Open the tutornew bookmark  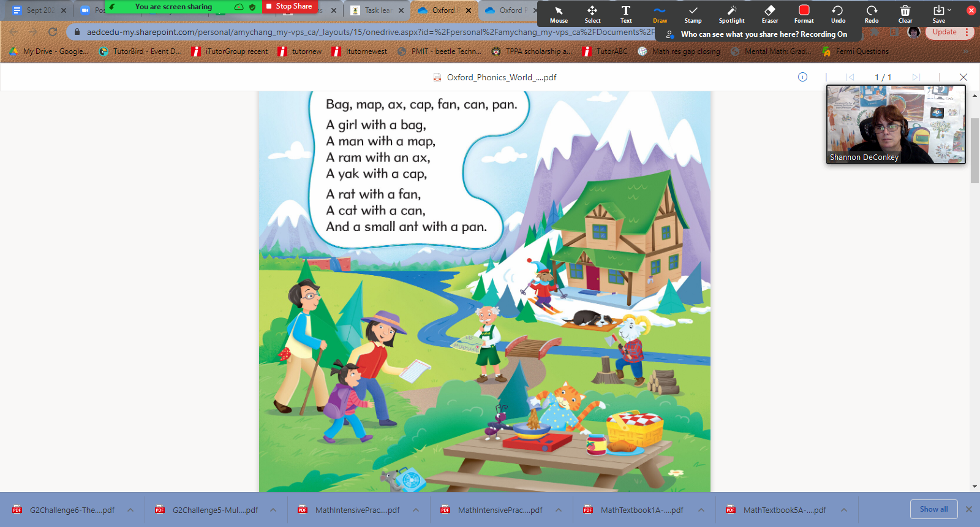[300, 51]
